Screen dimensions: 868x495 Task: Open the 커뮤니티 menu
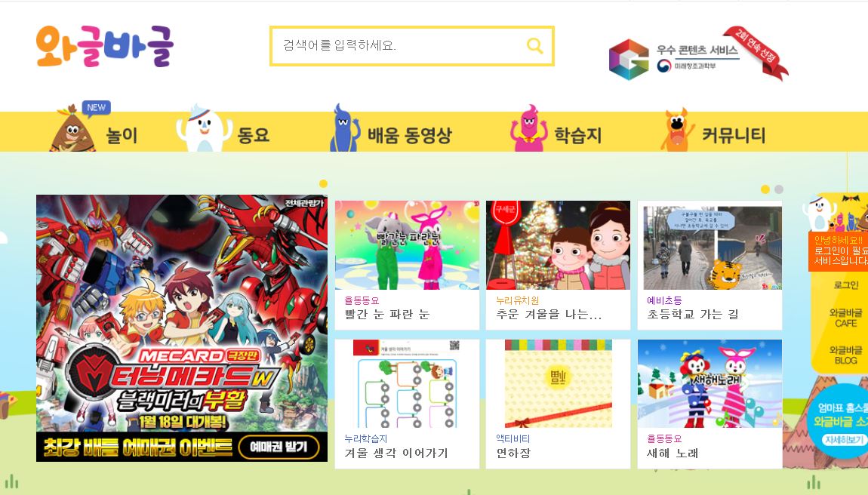tap(734, 134)
